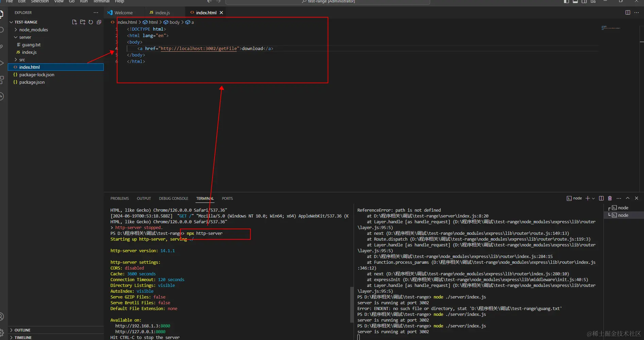Open the Run and Debug view
The width and height of the screenshot is (644, 340).
click(2, 63)
